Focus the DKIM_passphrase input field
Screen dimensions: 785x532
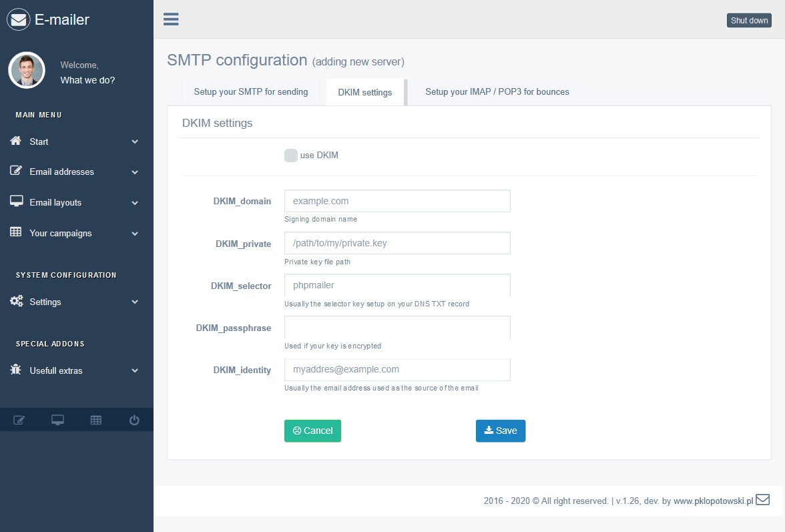398,327
